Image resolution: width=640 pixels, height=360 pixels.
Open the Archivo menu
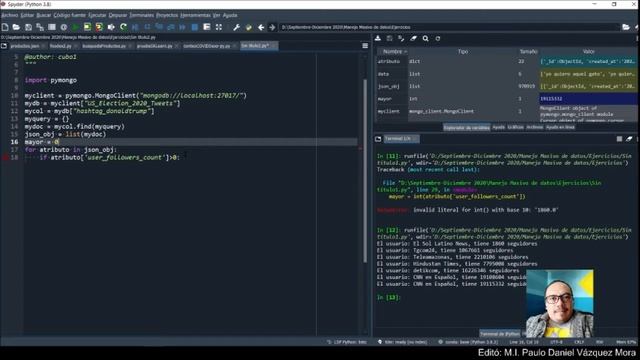(x=9, y=15)
